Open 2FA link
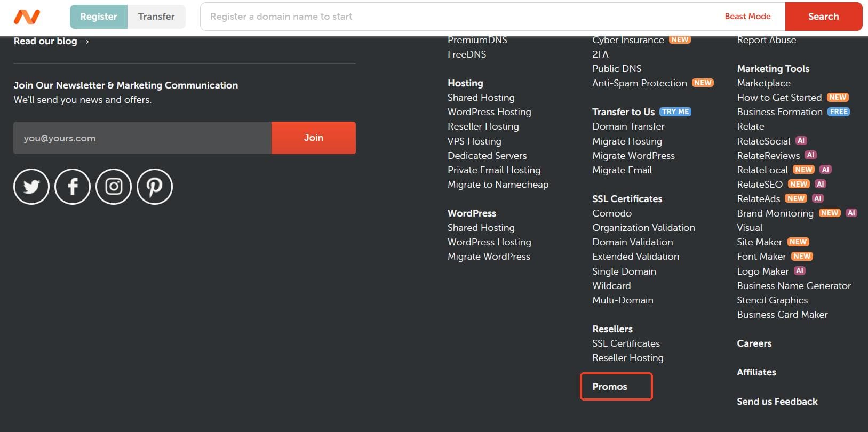Viewport: 868px width, 432px height. [x=600, y=54]
